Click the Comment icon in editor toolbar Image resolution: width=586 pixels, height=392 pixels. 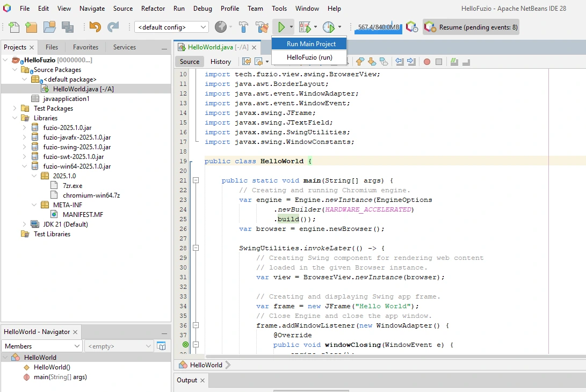[454, 62]
